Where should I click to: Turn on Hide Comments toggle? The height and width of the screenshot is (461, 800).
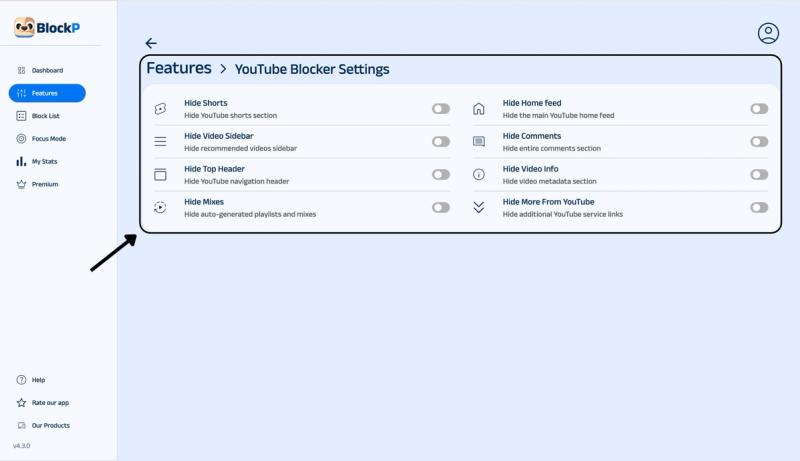(x=759, y=142)
